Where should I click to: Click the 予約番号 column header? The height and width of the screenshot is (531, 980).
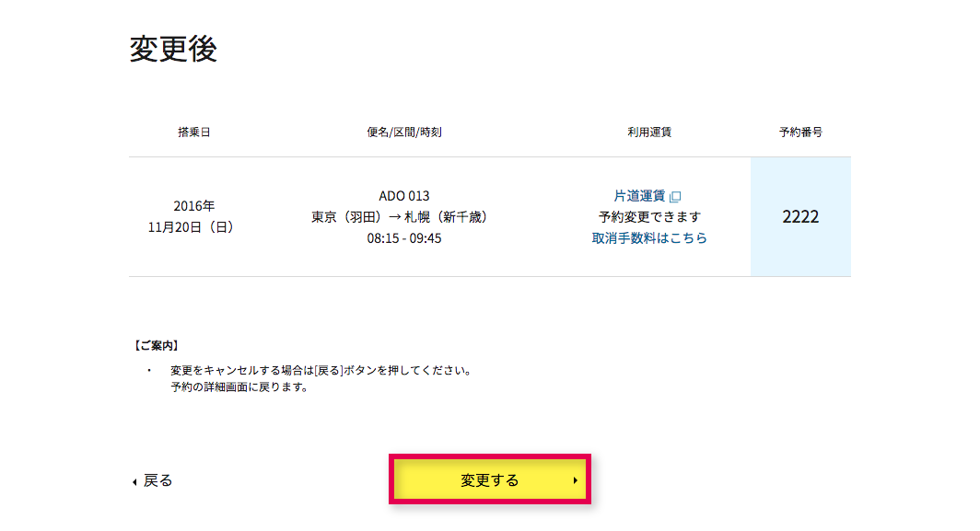tap(800, 132)
